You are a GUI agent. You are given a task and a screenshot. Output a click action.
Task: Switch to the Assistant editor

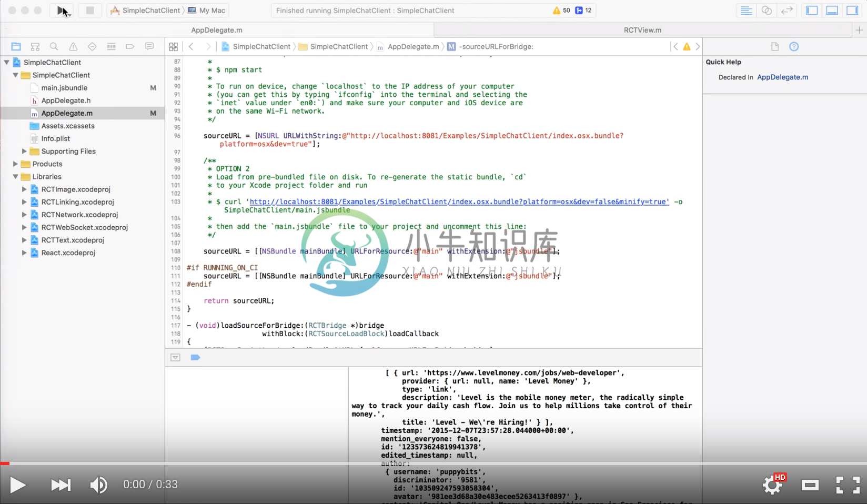[767, 11]
